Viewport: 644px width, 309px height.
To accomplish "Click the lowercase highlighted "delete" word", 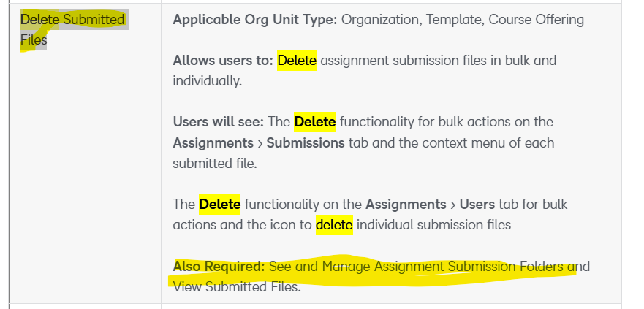I will tap(334, 224).
